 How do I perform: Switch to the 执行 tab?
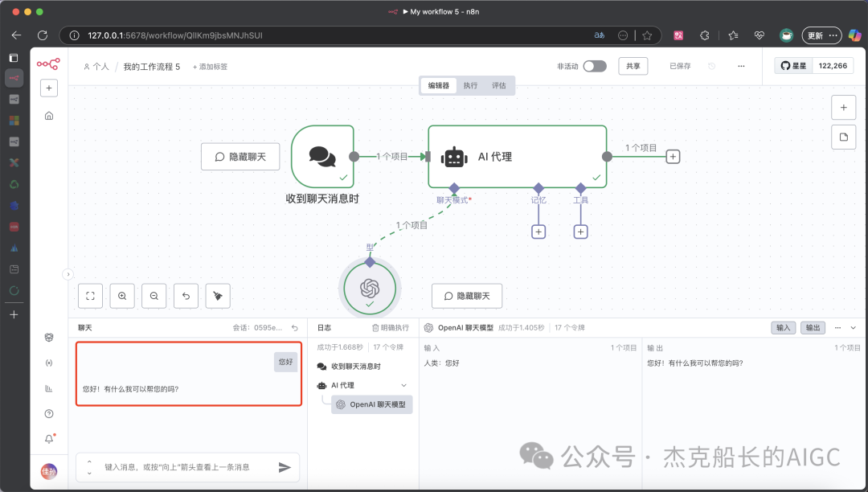click(470, 85)
